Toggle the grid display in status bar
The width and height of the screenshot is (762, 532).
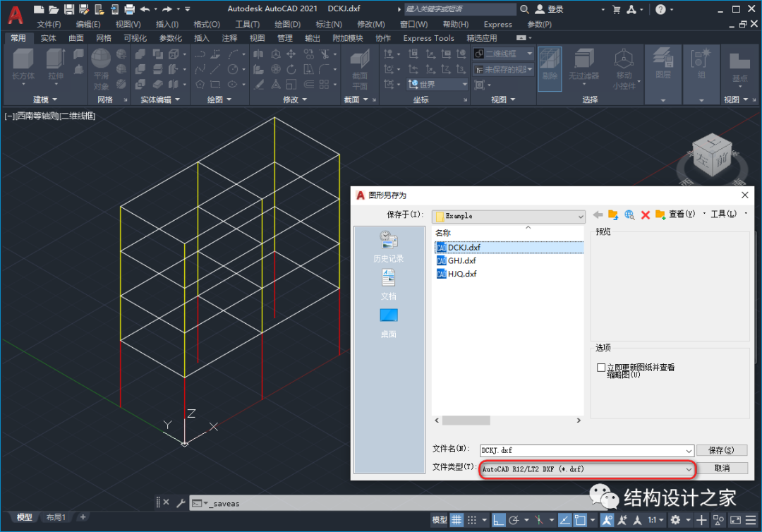456,520
